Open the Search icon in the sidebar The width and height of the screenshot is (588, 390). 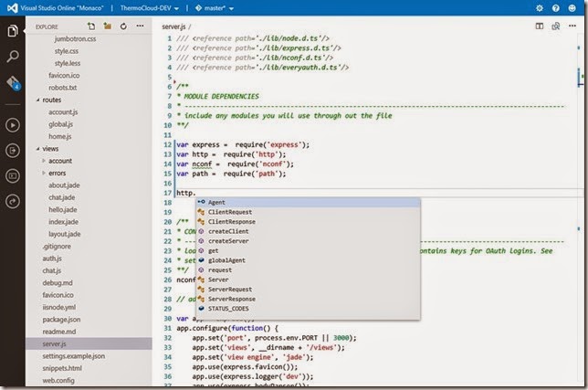pyautogui.click(x=13, y=57)
